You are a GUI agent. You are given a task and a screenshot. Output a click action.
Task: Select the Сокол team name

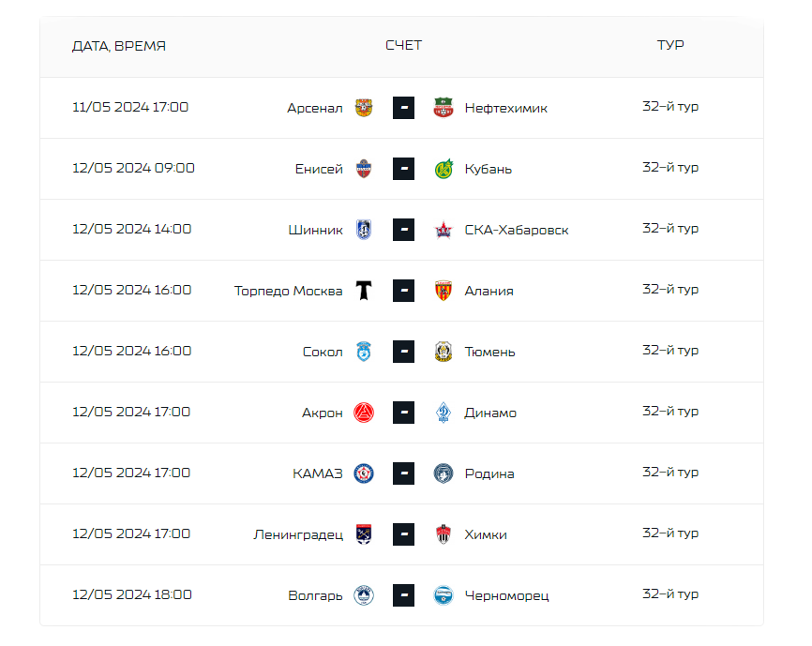tap(323, 352)
